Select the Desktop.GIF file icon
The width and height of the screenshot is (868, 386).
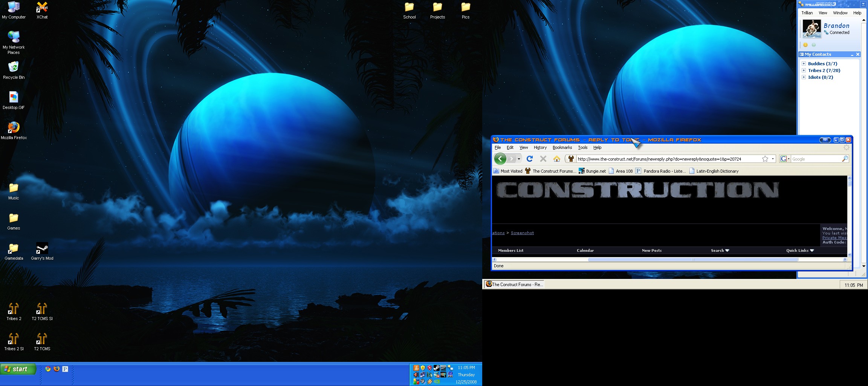pyautogui.click(x=14, y=100)
